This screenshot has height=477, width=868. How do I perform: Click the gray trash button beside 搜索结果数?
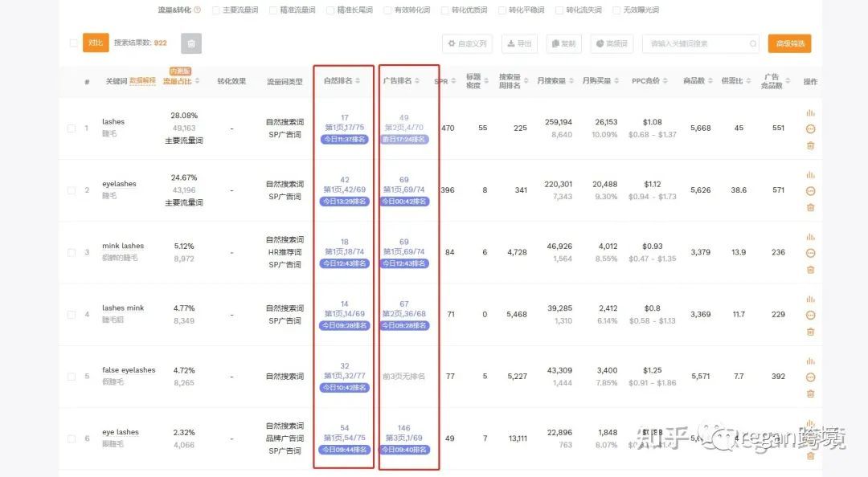191,43
